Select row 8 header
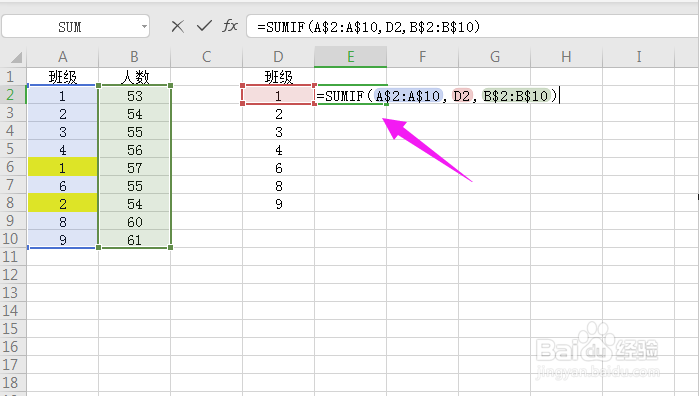The image size is (699, 396). 13,203
